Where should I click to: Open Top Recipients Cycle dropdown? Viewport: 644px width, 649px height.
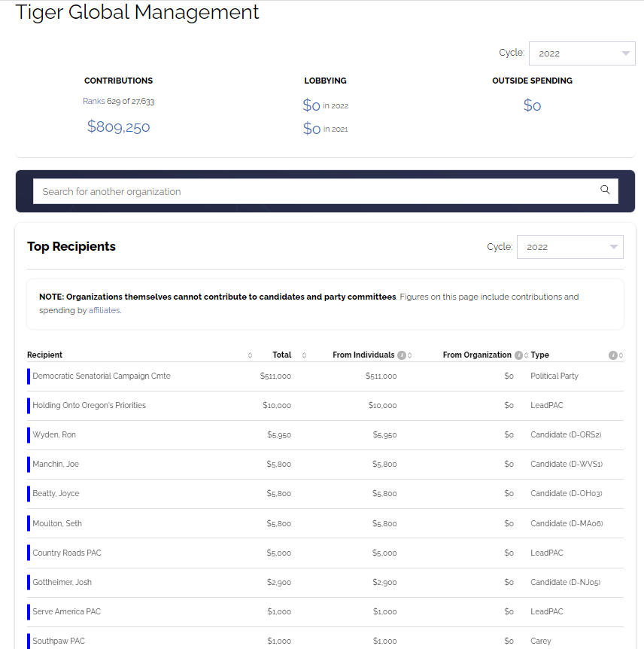pyautogui.click(x=570, y=247)
